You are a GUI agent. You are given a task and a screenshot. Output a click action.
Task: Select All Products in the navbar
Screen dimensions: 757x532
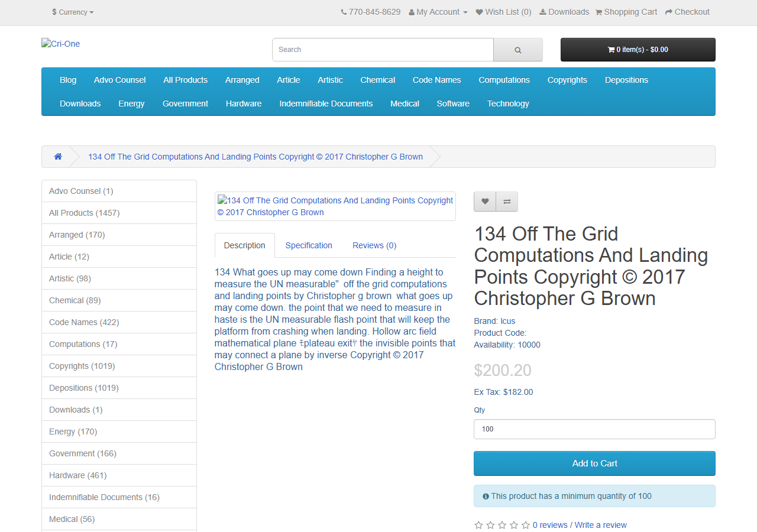click(x=186, y=80)
